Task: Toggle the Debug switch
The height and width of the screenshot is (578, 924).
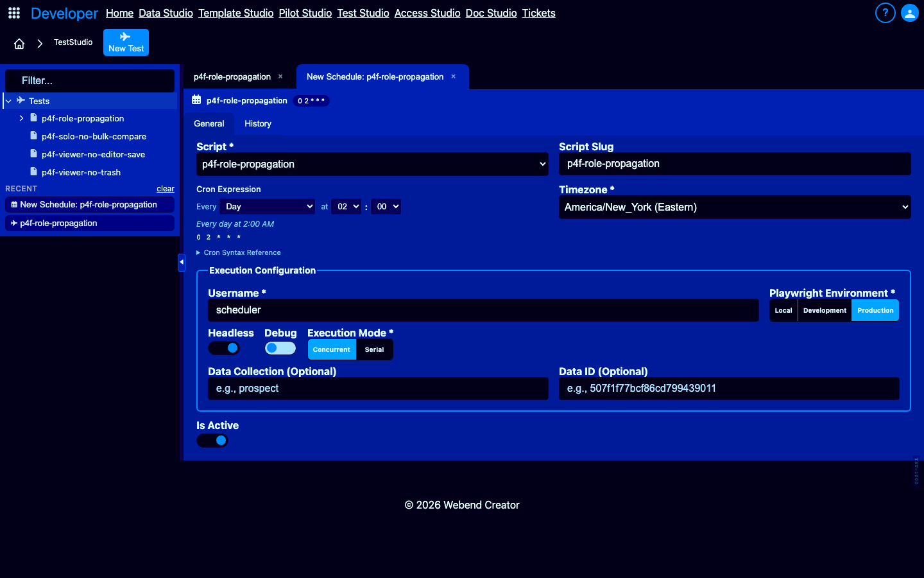Action: pyautogui.click(x=280, y=348)
